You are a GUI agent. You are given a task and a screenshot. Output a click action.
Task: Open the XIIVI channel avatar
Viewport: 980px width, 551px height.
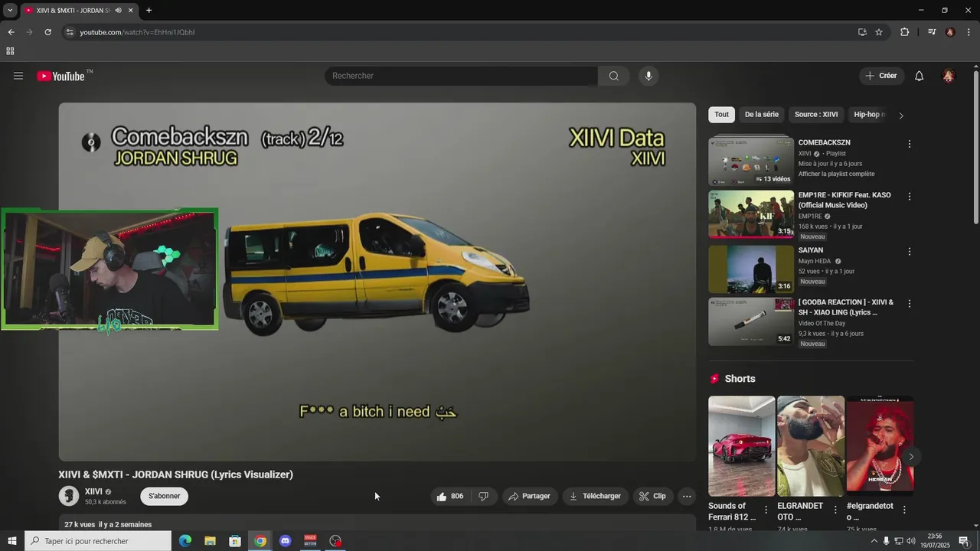tap(69, 496)
